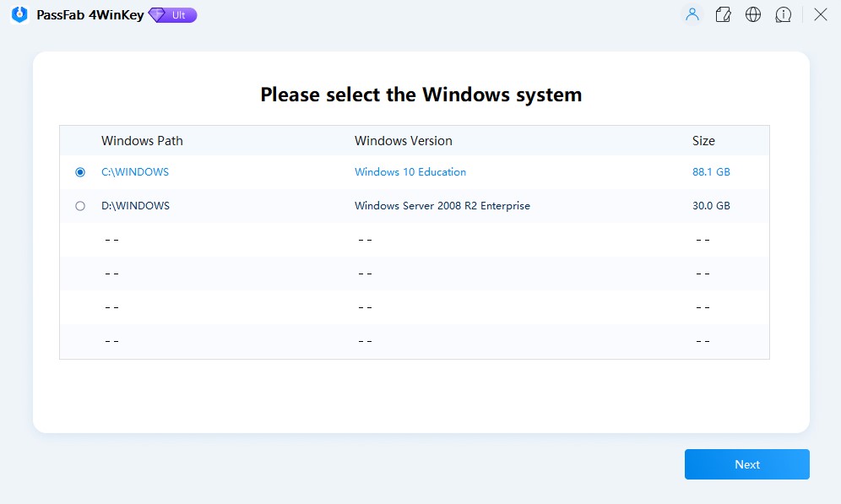The width and height of the screenshot is (841, 504).
Task: Click the Windows Path column header
Action: pyautogui.click(x=142, y=141)
